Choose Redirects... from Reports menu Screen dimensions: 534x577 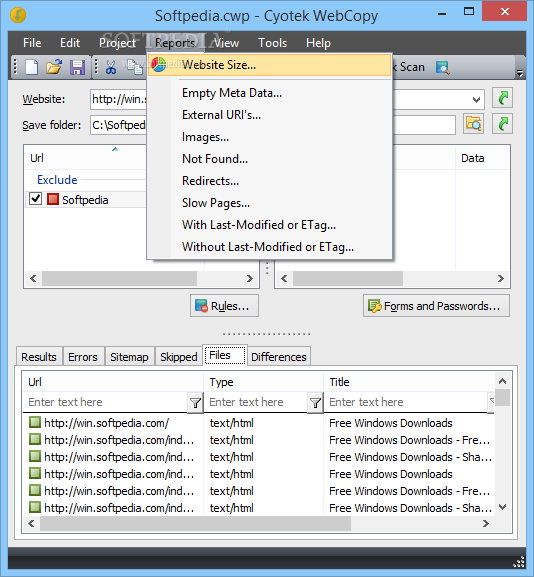(269, 181)
